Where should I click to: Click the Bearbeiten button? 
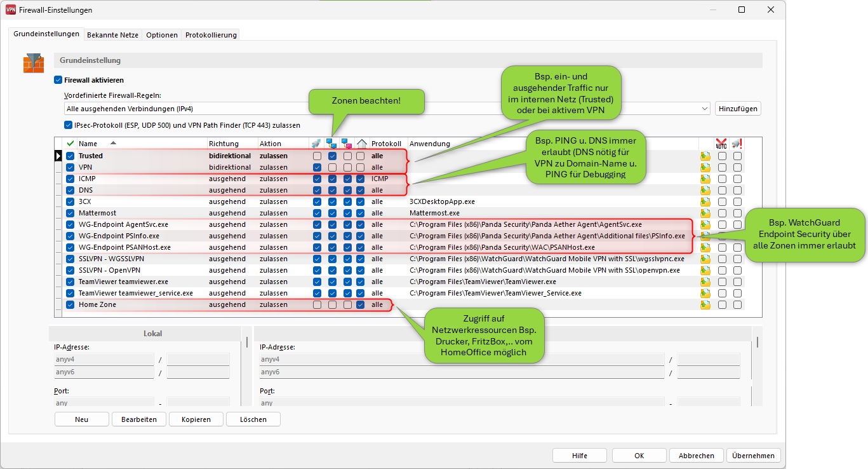click(138, 419)
